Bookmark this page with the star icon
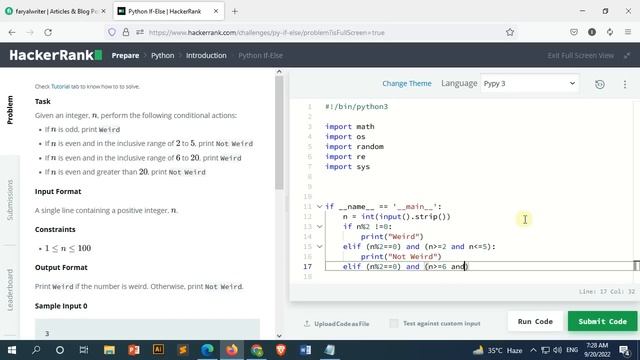The image size is (640, 360). pos(510,32)
